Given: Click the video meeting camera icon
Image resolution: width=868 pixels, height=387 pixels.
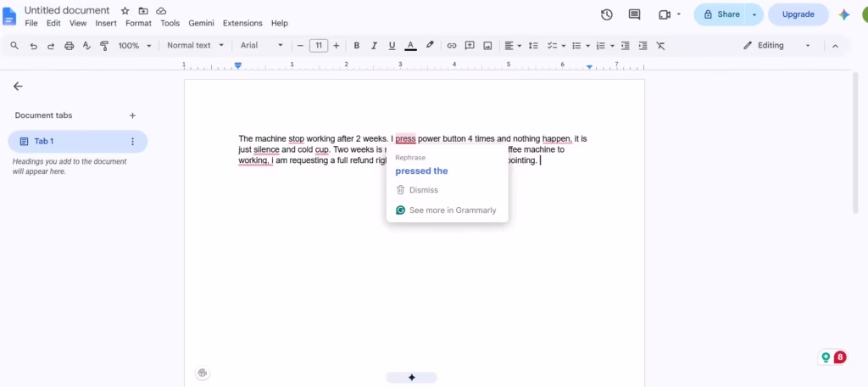Looking at the screenshot, I should [665, 15].
